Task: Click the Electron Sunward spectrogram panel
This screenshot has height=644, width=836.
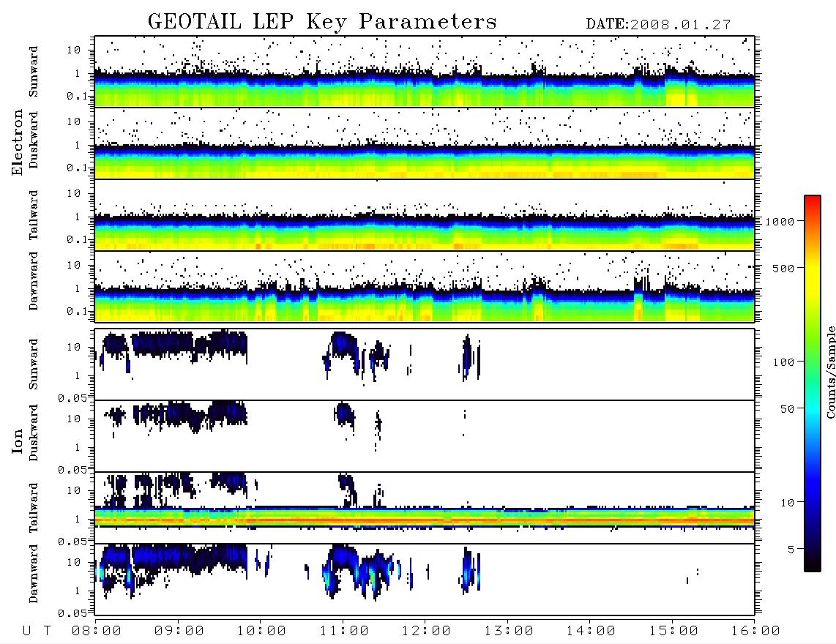Action: pyautogui.click(x=425, y=72)
